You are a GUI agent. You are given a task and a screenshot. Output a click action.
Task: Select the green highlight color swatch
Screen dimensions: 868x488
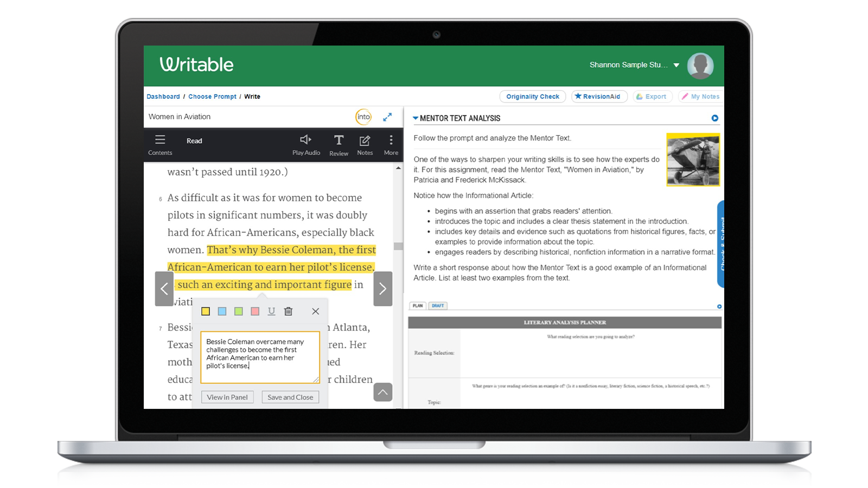point(238,311)
